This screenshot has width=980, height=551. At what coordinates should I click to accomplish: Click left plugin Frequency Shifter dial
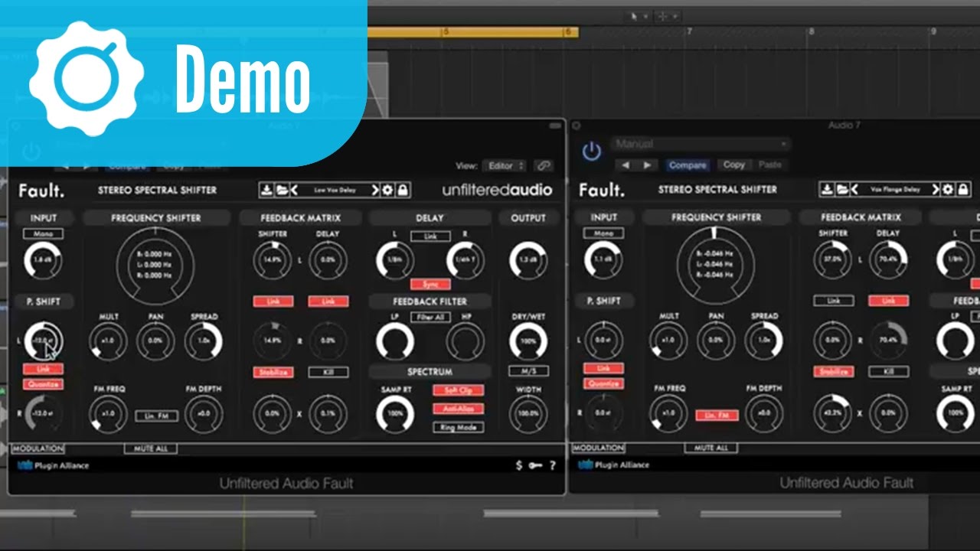155,265
